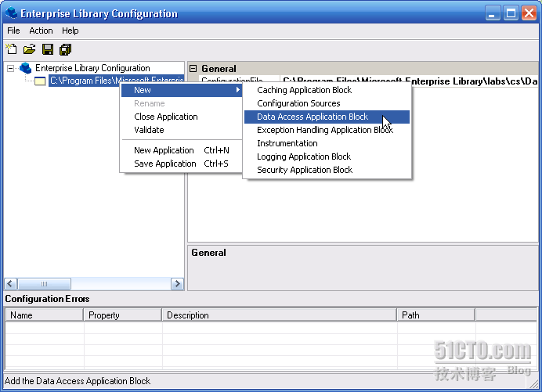This screenshot has width=542, height=392.
Task: Click the General property grid header text
Action: [x=219, y=69]
